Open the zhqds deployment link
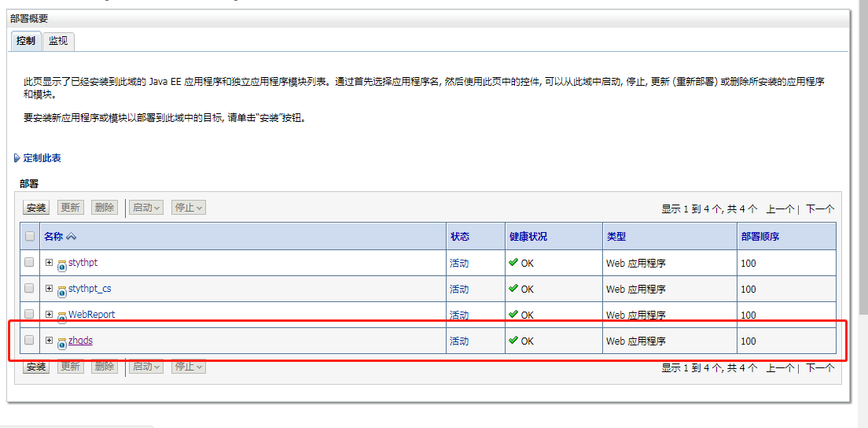Image resolution: width=868 pixels, height=428 pixels. tap(80, 341)
